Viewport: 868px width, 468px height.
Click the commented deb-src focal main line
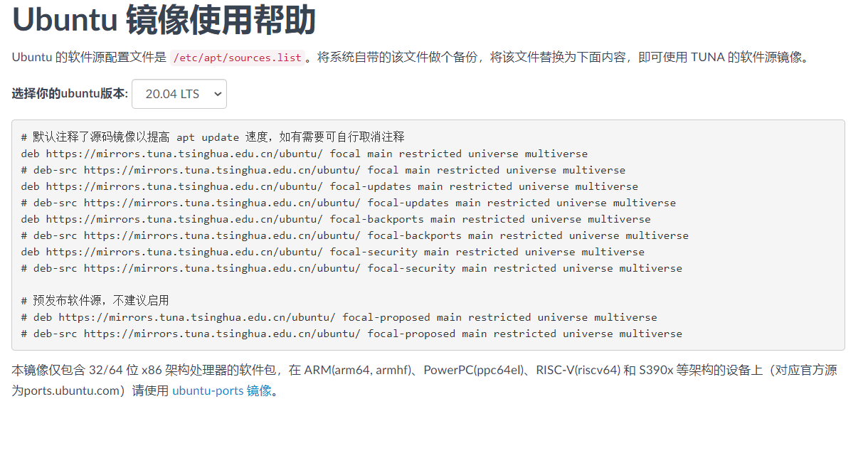coord(323,170)
